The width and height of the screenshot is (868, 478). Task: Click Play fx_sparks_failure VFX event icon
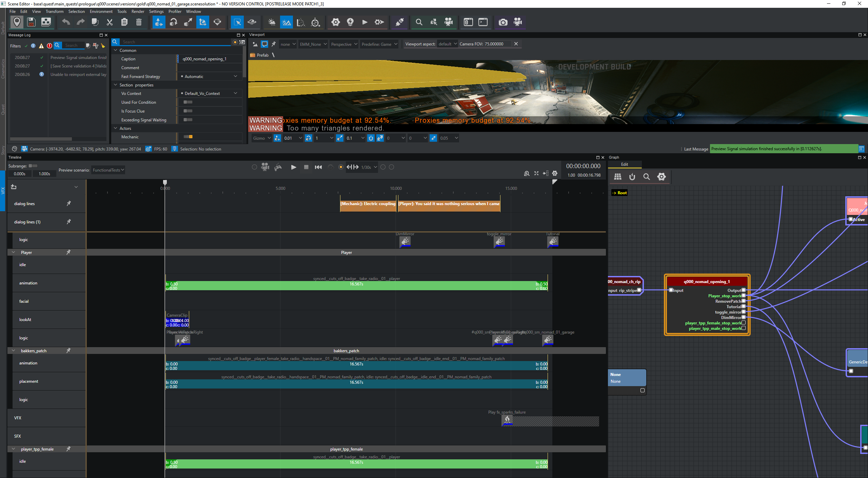(507, 420)
